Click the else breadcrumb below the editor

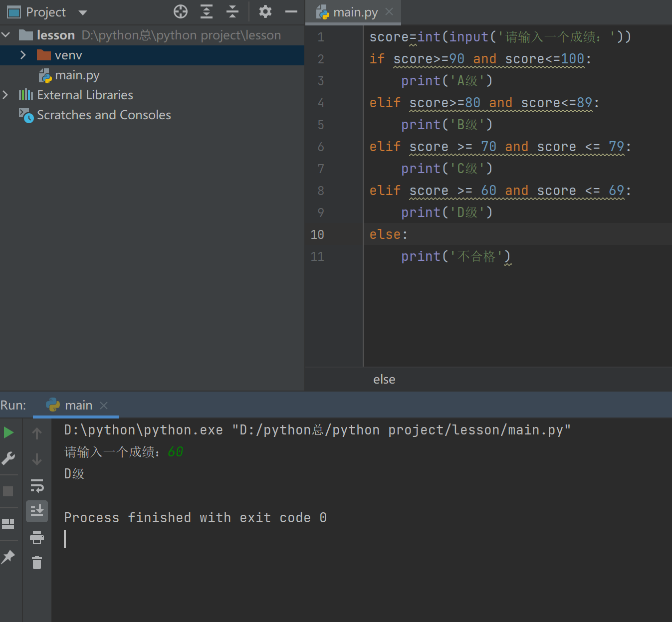tap(384, 380)
